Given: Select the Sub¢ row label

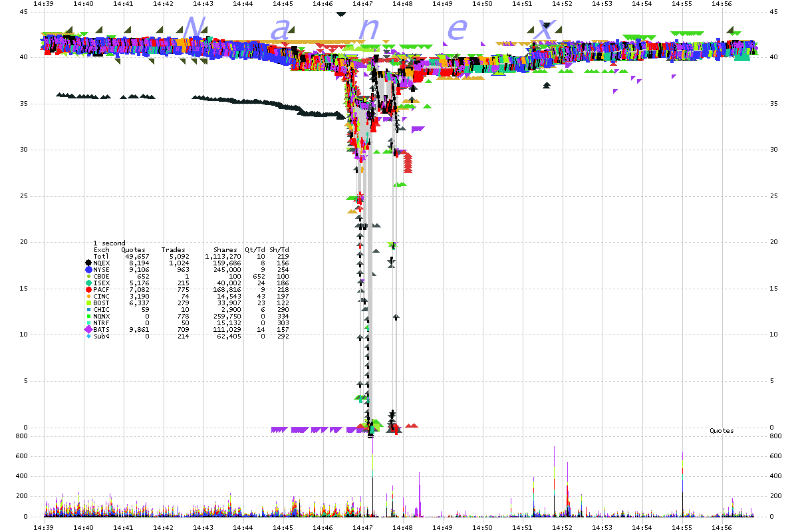Looking at the screenshot, I should pos(101,336).
